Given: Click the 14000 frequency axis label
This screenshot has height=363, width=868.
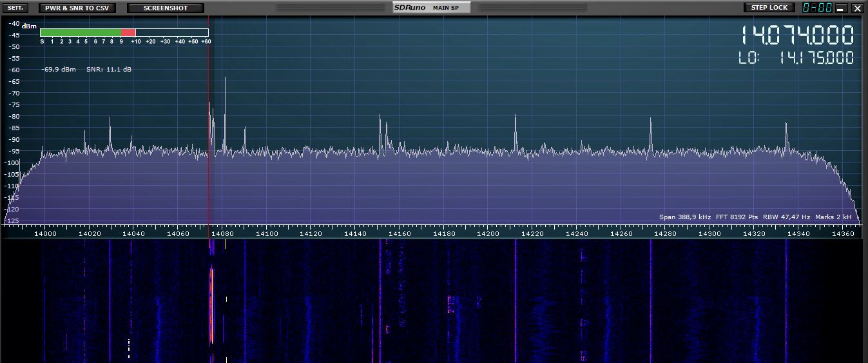Looking at the screenshot, I should coord(44,233).
